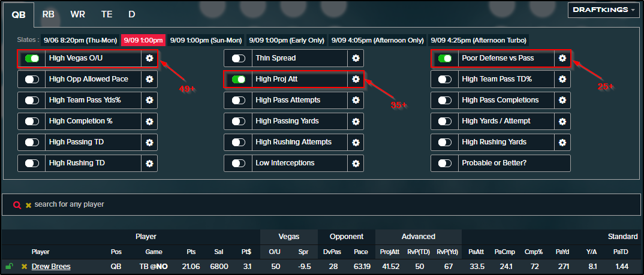Image resolution: width=644 pixels, height=275 pixels.
Task: Disable the High Vegas O/U toggle
Action: tap(32, 59)
